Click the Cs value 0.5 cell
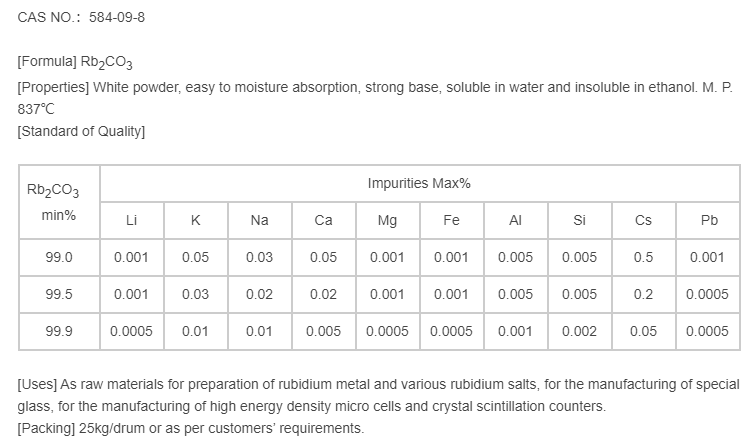Viewport: 753px width, 441px height. pos(643,257)
